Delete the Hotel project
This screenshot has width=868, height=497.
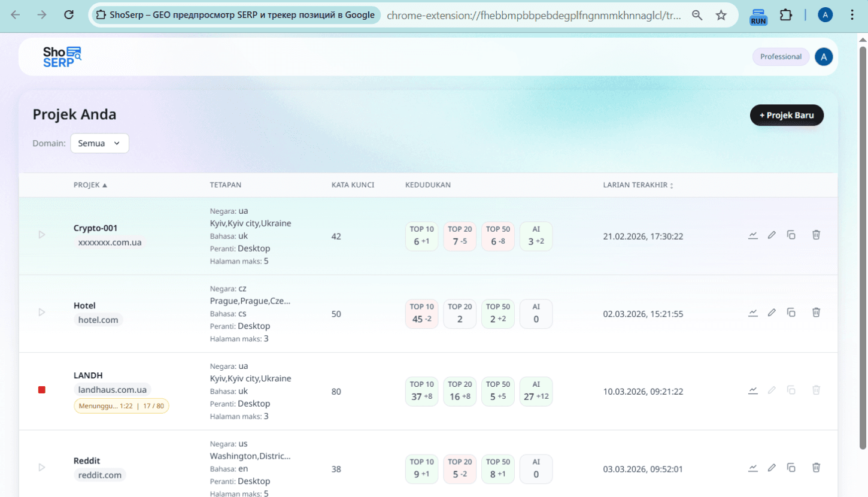[816, 312]
